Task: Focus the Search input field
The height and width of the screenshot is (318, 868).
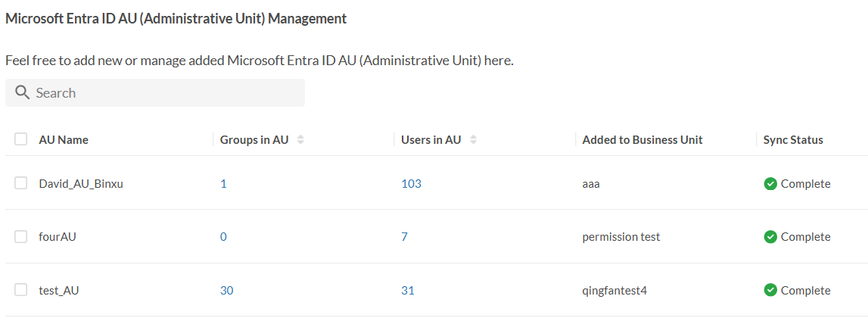Action: click(x=166, y=93)
